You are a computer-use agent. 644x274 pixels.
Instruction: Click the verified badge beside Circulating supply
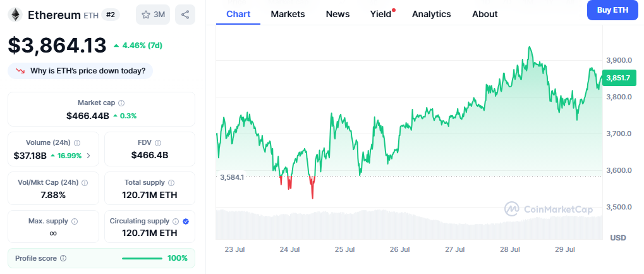point(186,221)
